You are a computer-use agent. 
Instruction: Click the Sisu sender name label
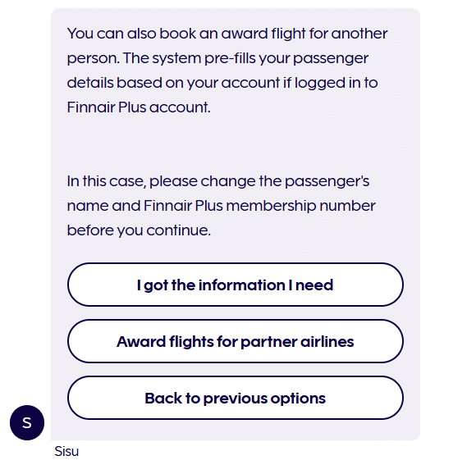click(66, 451)
